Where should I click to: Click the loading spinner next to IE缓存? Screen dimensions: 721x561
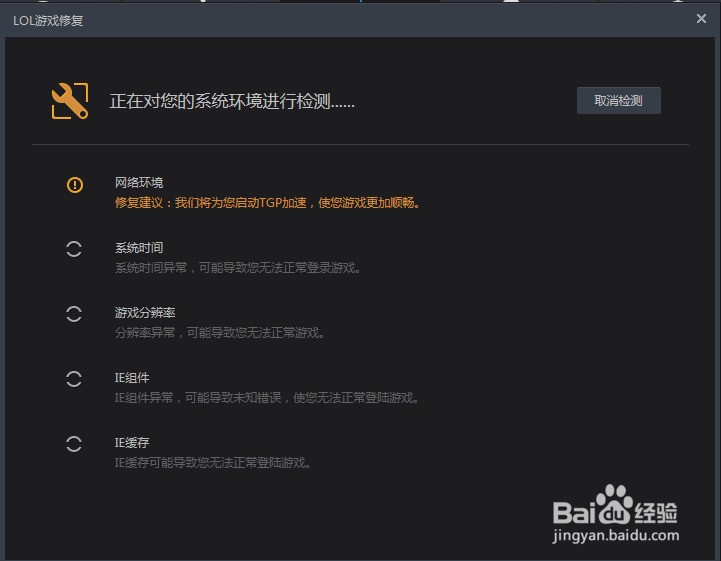click(x=74, y=444)
